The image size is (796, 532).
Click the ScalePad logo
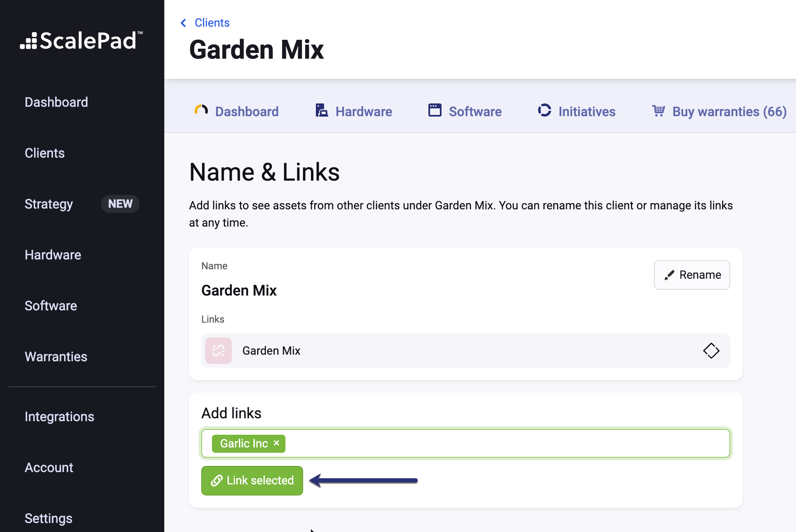pos(81,41)
